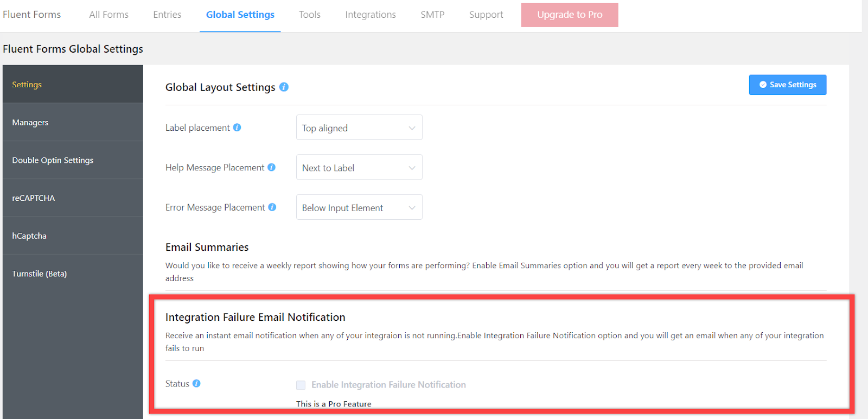Click the Integration Failure Email Notification heading
Image resolution: width=868 pixels, height=419 pixels.
255,317
